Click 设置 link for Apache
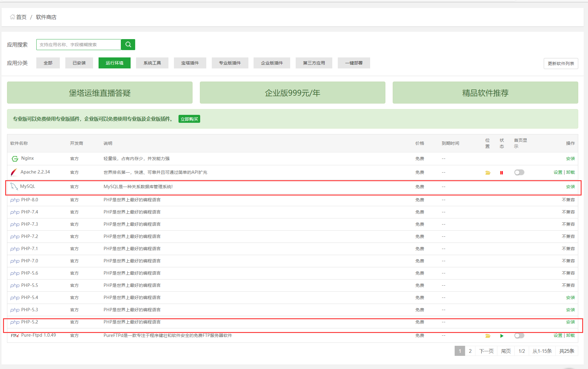Screen dimensions: 588x369 coord(558,172)
